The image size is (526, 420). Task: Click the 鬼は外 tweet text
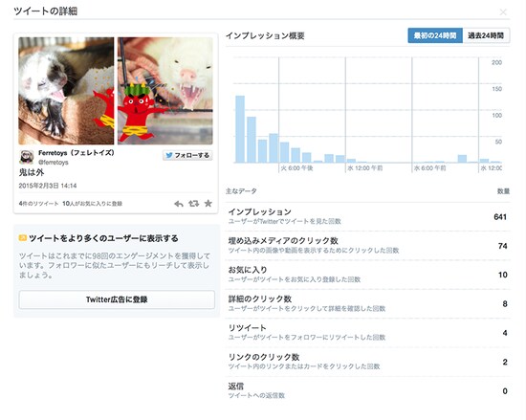(x=32, y=172)
